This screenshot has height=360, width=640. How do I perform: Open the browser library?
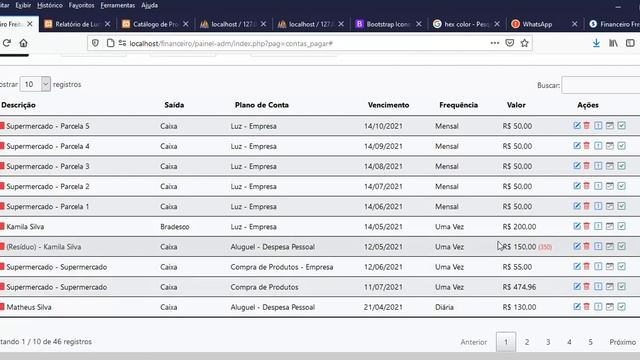click(613, 43)
